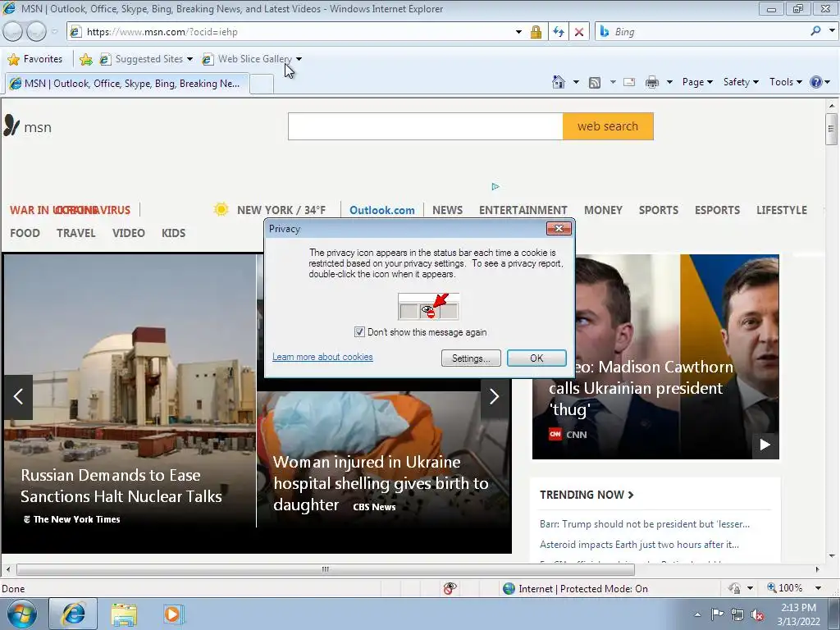Click the Refresh arrows icon
The height and width of the screenshot is (630, 840).
558,32
